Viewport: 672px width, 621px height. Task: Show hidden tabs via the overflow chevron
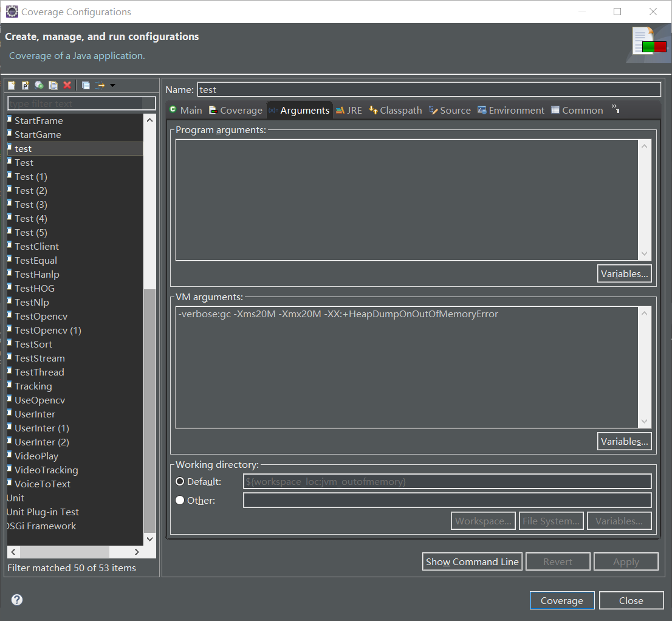pyautogui.click(x=615, y=108)
